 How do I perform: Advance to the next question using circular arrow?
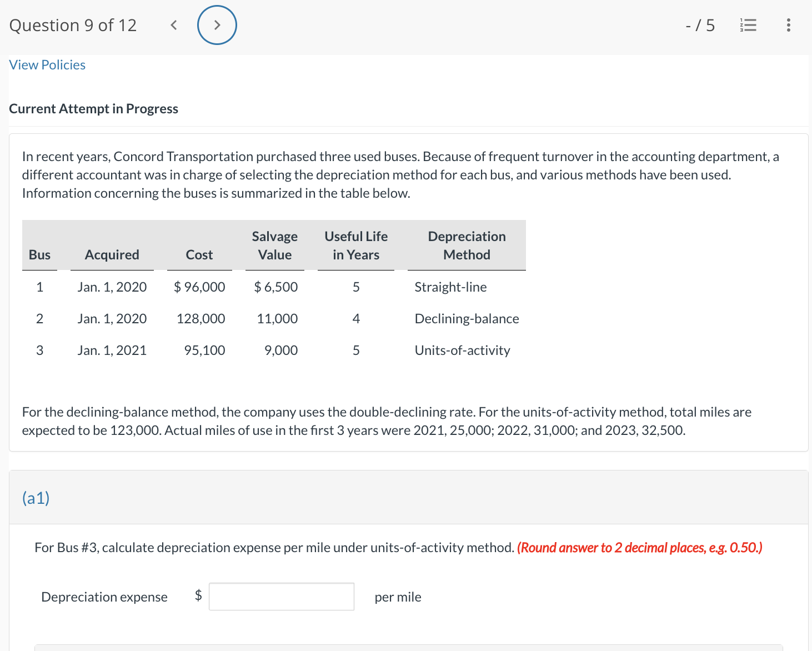coord(217,25)
